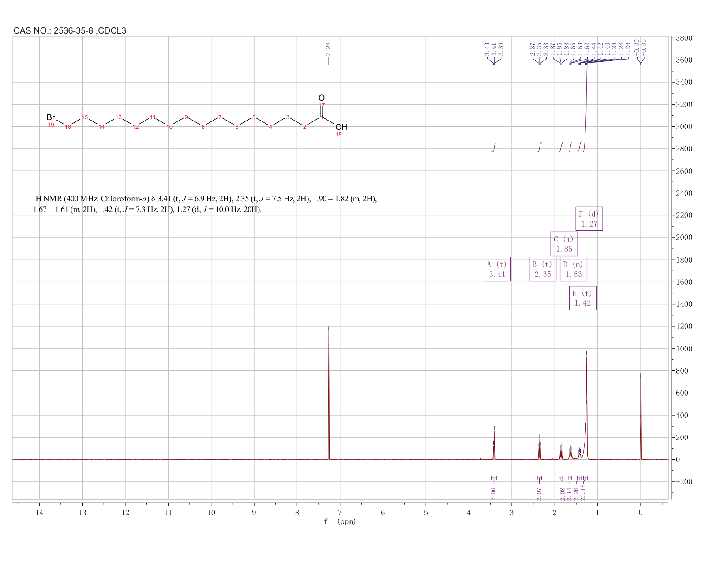Viewport: 728px width, 563px height.
Task: Click the Br atom label in structure
Action: click(51, 117)
